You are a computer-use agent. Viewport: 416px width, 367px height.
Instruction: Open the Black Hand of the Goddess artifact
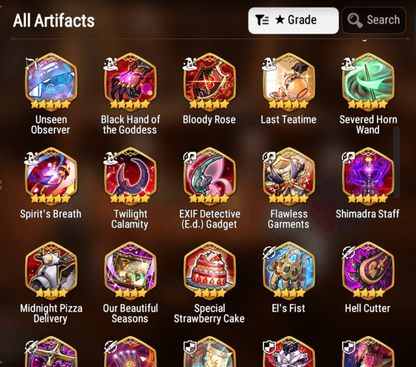tap(130, 82)
